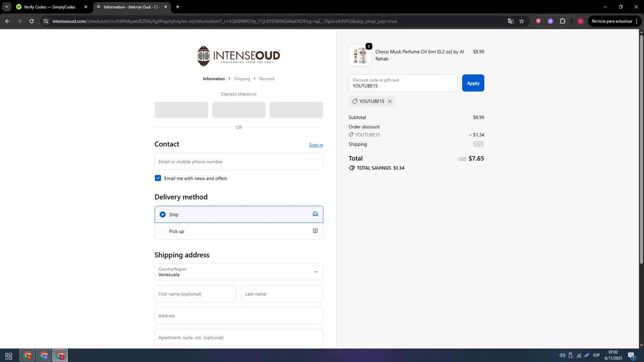Image resolution: width=644 pixels, height=362 pixels.
Task: Click the network tray icon
Action: point(579,356)
